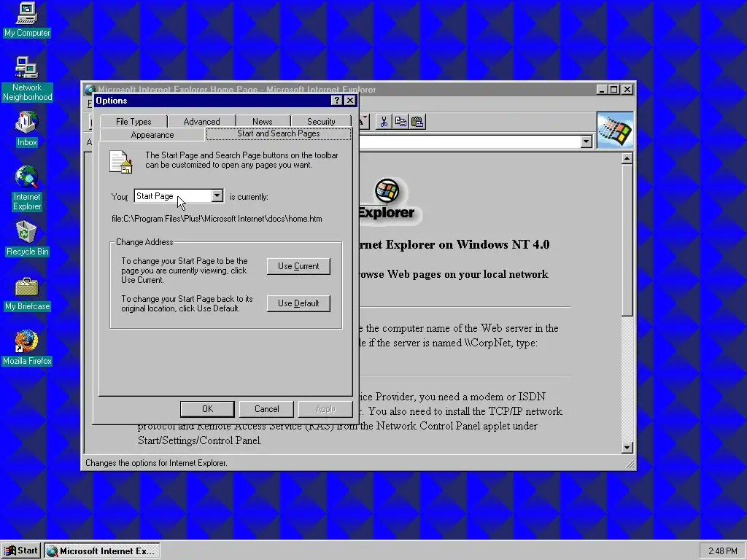Select Network Neighborhood desktop icon
Screen dimensions: 747x560
tap(27, 79)
